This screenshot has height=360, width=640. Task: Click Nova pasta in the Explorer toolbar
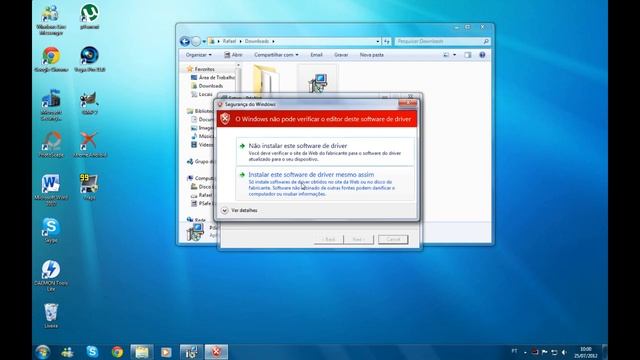pyautogui.click(x=371, y=55)
